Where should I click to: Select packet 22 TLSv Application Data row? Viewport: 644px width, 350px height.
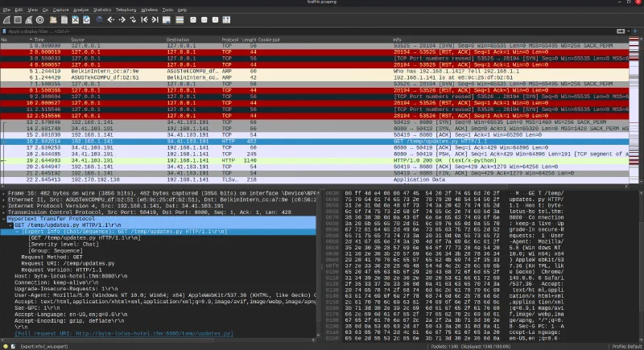tap(314, 179)
